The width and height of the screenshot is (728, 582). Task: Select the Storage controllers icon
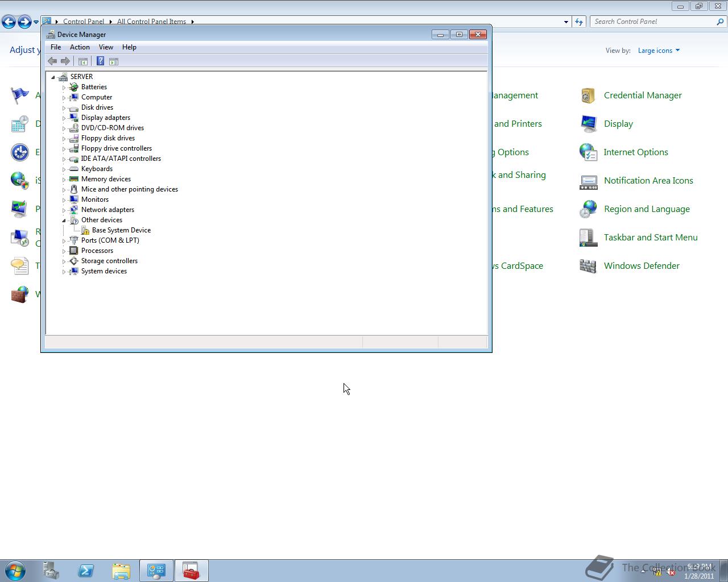[73, 261]
